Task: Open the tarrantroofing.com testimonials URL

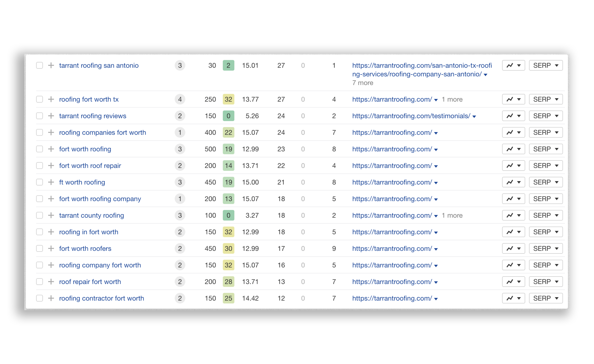Action: tap(411, 116)
